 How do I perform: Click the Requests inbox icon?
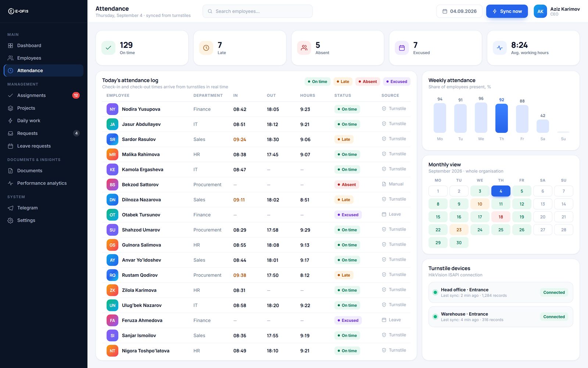10,133
